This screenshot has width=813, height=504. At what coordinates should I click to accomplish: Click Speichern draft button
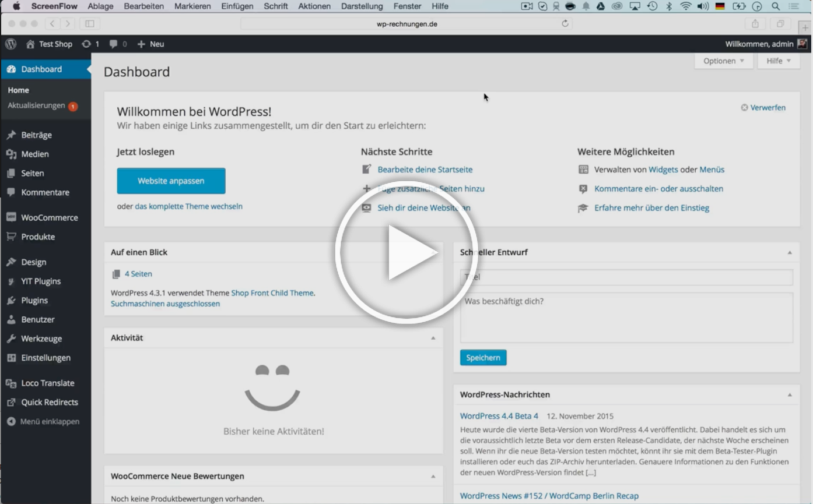483,358
